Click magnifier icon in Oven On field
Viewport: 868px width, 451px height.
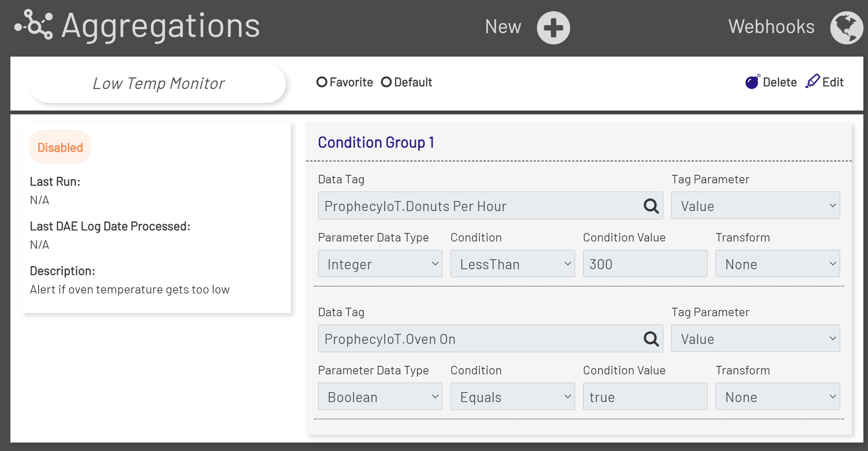coord(651,339)
